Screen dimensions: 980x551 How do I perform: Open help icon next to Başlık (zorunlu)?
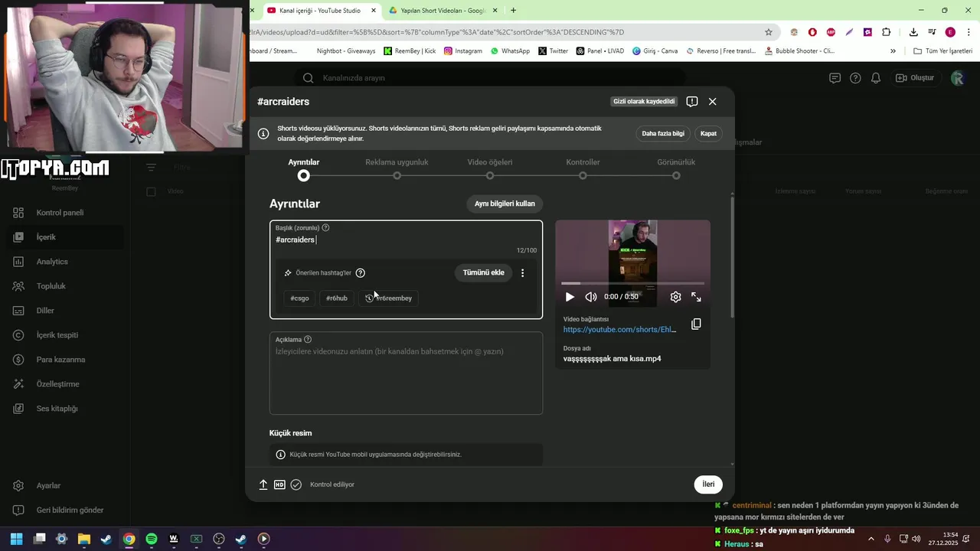click(x=325, y=227)
